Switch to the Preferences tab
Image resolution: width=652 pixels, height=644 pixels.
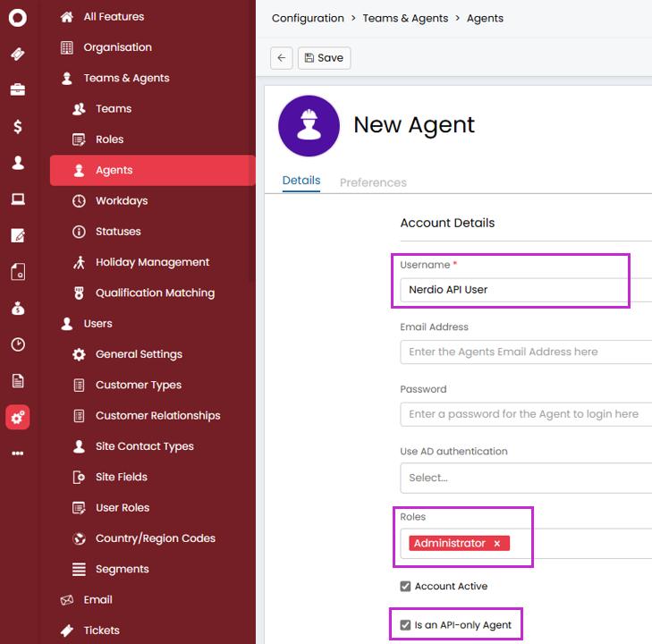(x=373, y=182)
